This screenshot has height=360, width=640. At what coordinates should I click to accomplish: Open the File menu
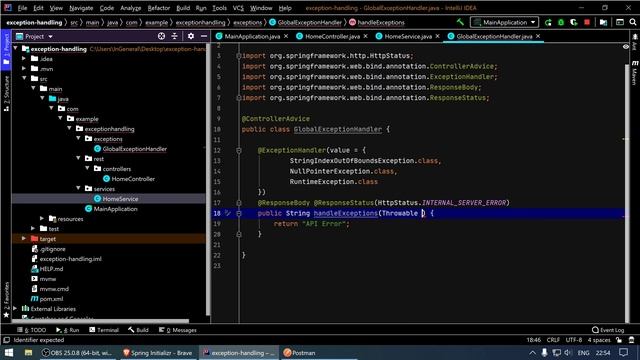(x=22, y=8)
